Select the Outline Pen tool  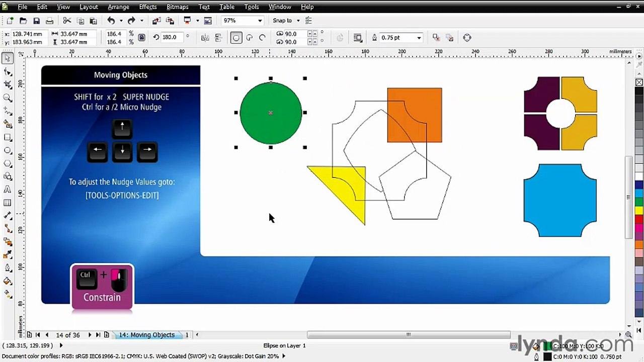click(x=8, y=268)
